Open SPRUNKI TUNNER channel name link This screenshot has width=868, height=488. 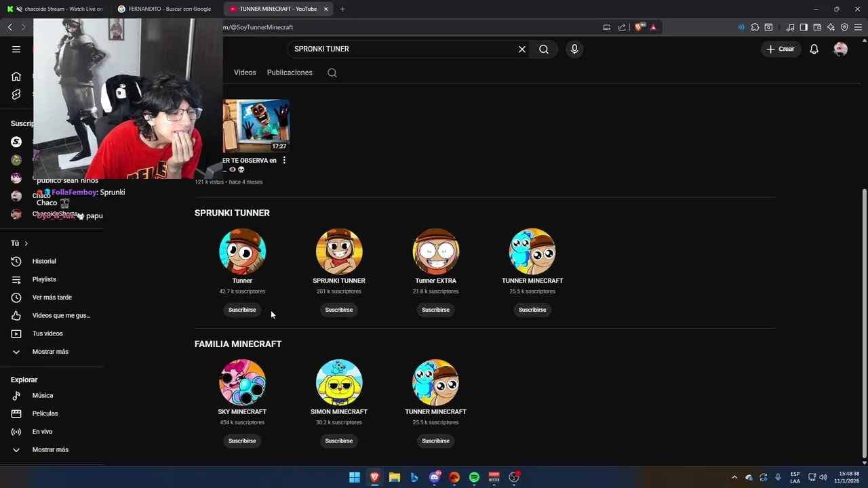[339, 281]
